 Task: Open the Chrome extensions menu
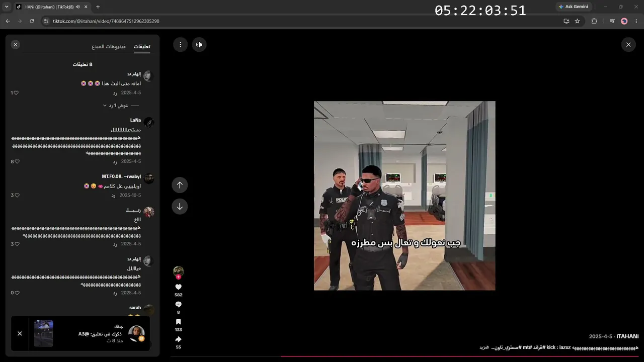pyautogui.click(x=594, y=21)
